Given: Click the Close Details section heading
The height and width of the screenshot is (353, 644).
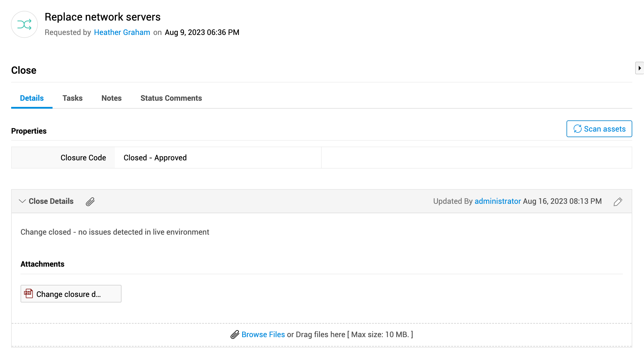Looking at the screenshot, I should pos(51,201).
